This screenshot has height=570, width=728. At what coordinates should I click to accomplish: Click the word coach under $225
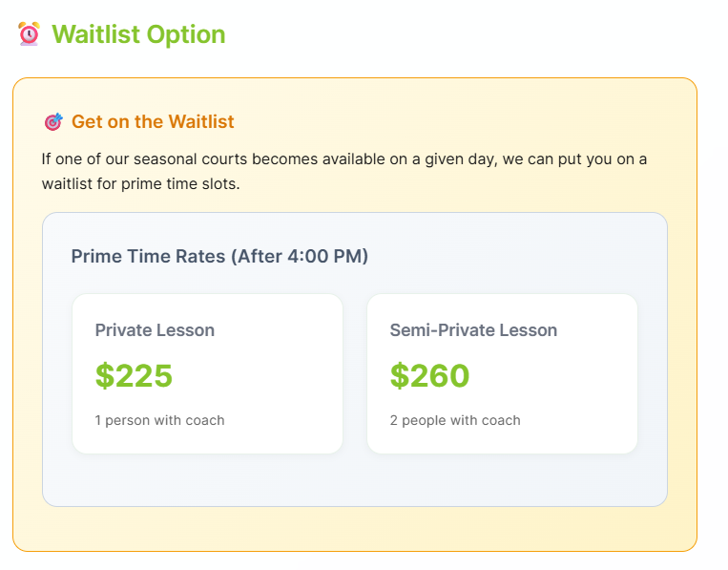pos(205,420)
